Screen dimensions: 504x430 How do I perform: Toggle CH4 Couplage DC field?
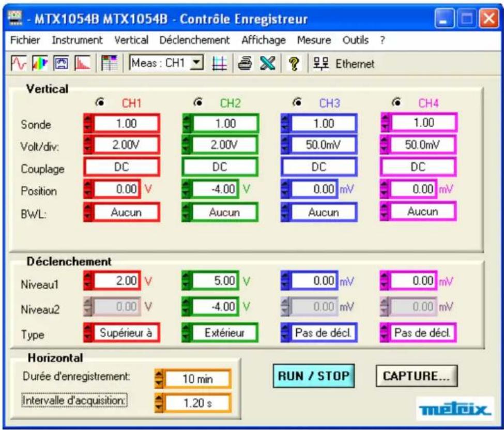point(418,167)
